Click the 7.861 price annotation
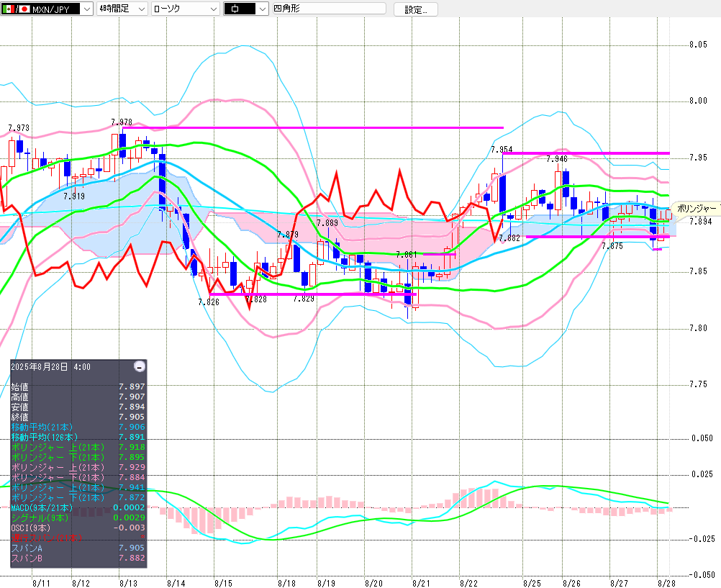Screen dimensions: 721x588 tap(407, 255)
